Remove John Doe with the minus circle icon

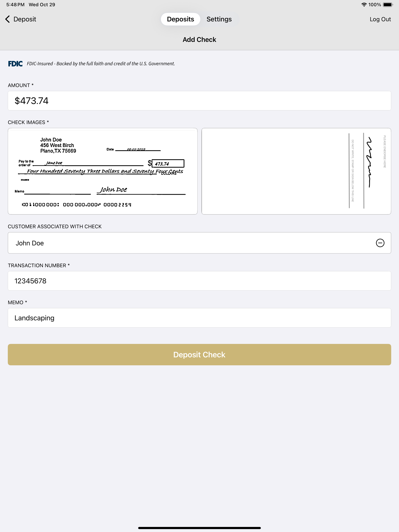(380, 243)
